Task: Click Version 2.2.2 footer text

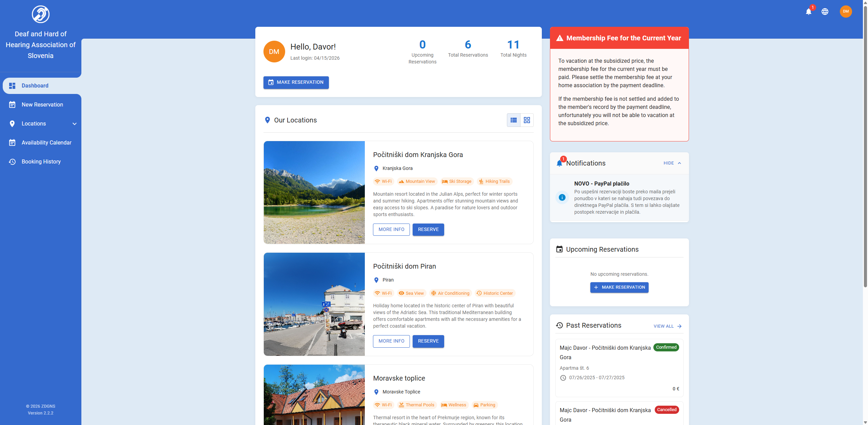Action: pyautogui.click(x=41, y=413)
